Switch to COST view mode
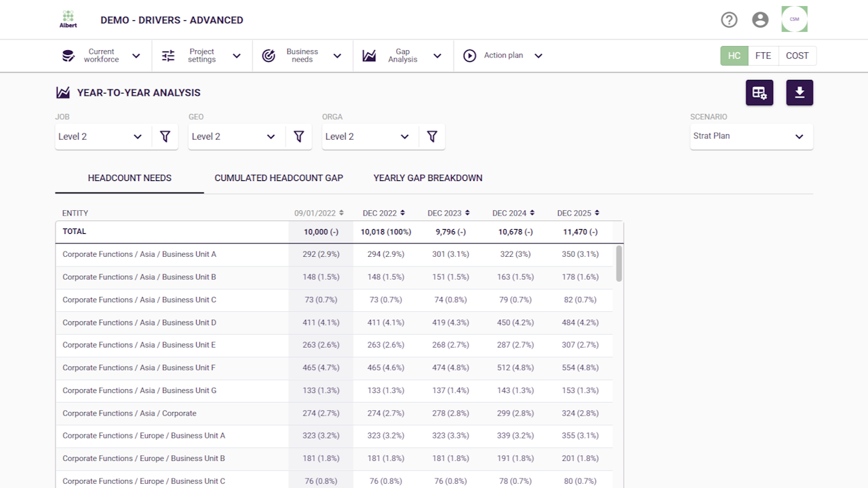The width and height of the screenshot is (868, 488). (x=797, y=56)
